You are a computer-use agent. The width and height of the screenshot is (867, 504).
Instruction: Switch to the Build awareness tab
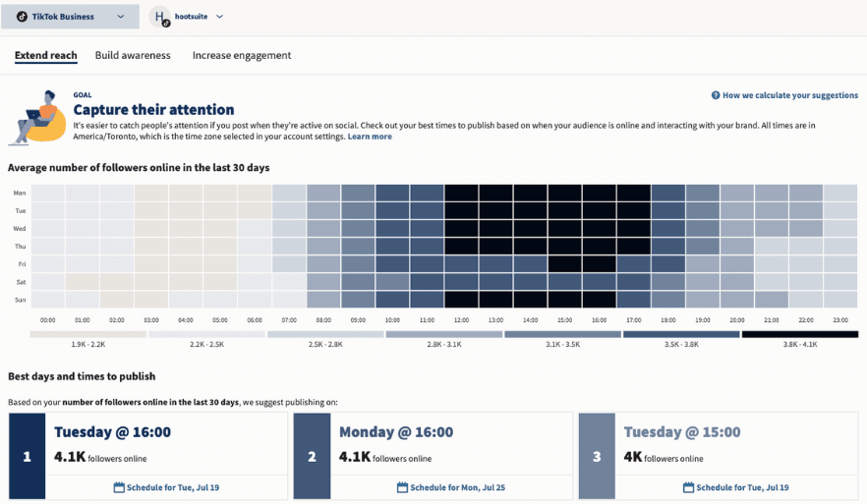click(x=133, y=56)
